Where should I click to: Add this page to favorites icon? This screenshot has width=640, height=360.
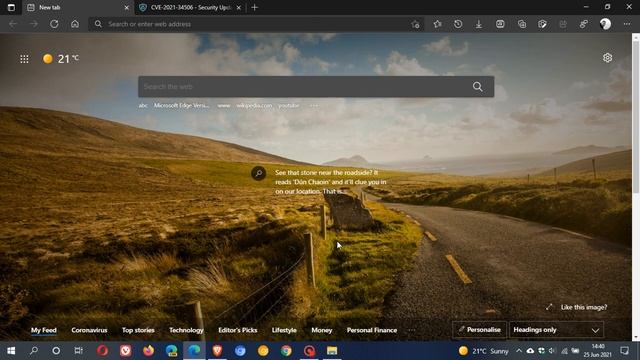[416, 24]
